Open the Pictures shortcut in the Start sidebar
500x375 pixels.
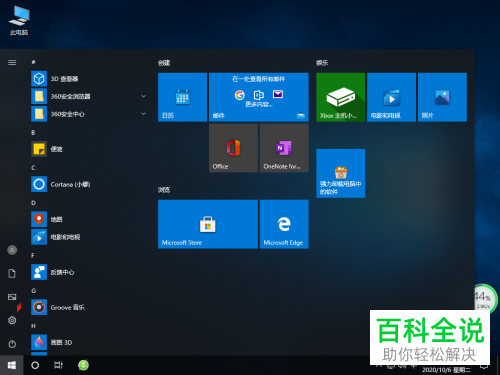coord(12,297)
